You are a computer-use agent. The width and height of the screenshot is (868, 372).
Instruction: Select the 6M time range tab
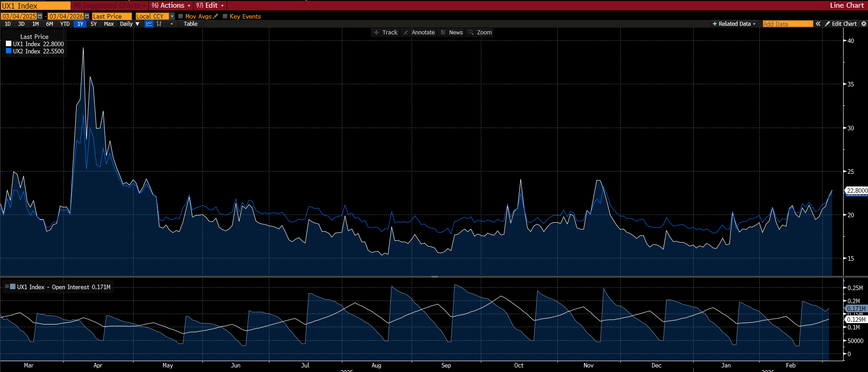[49, 24]
